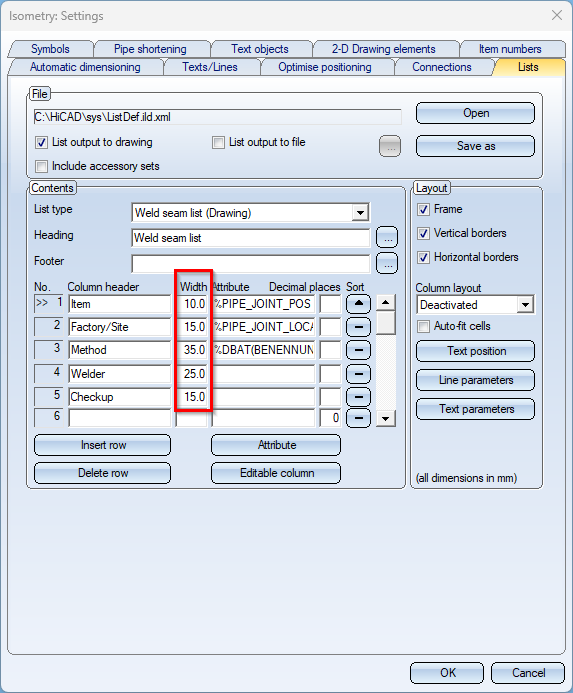
Task: Switch to the Pipe shortening tab
Action: point(150,49)
